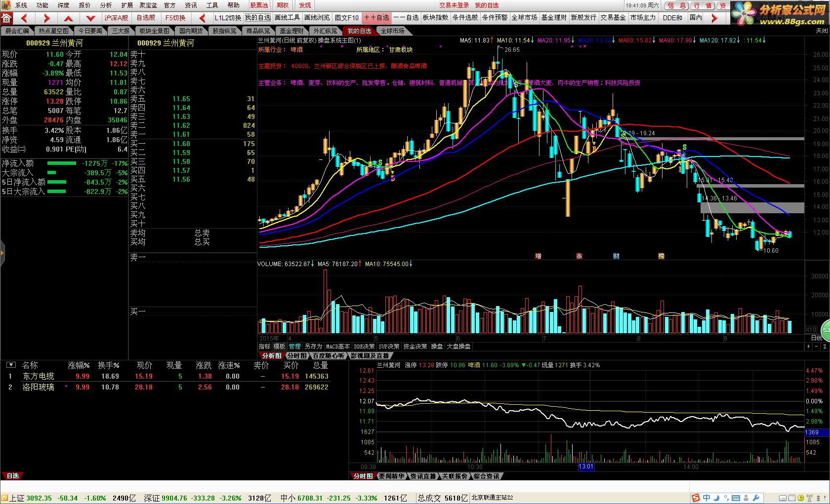Image resolution: width=830 pixels, height=504 pixels.
Task: Click the left panel collapse handle
Action: (x=2, y=254)
